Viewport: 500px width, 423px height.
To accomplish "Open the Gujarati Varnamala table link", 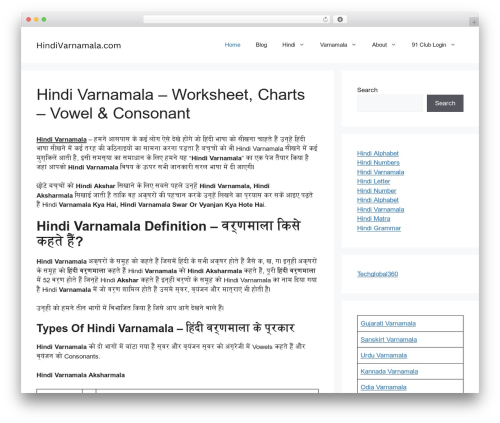I will (388, 323).
